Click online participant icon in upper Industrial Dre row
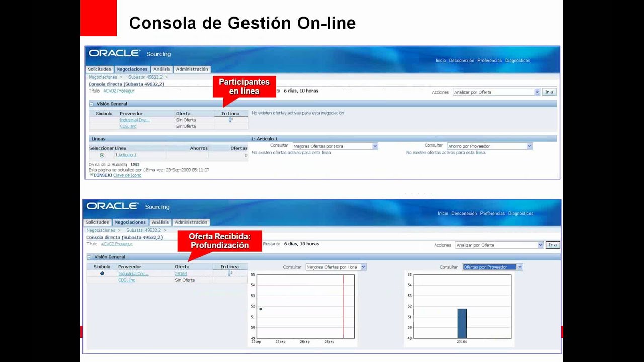The width and height of the screenshot is (644, 362). [231, 120]
